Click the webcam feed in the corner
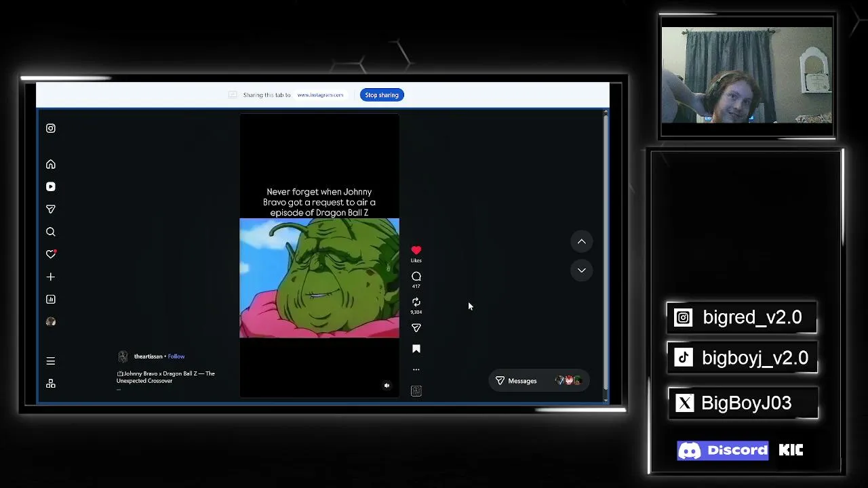The height and width of the screenshot is (488, 868). (x=747, y=75)
